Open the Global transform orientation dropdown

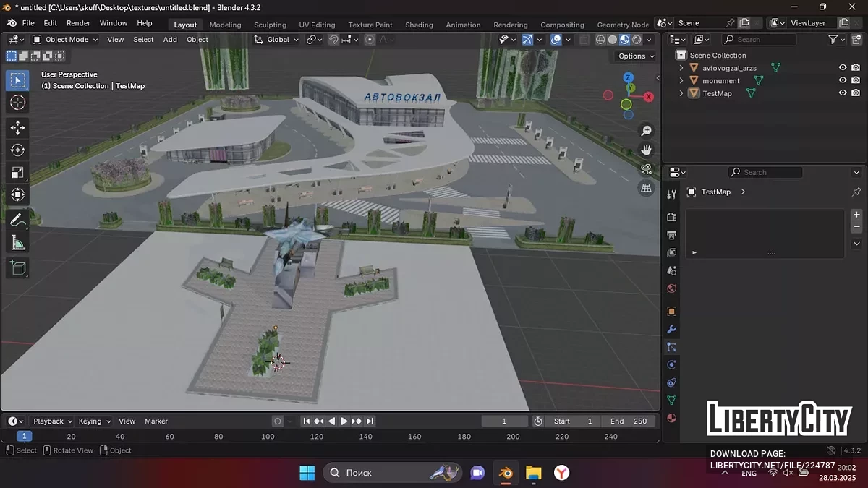(x=277, y=40)
